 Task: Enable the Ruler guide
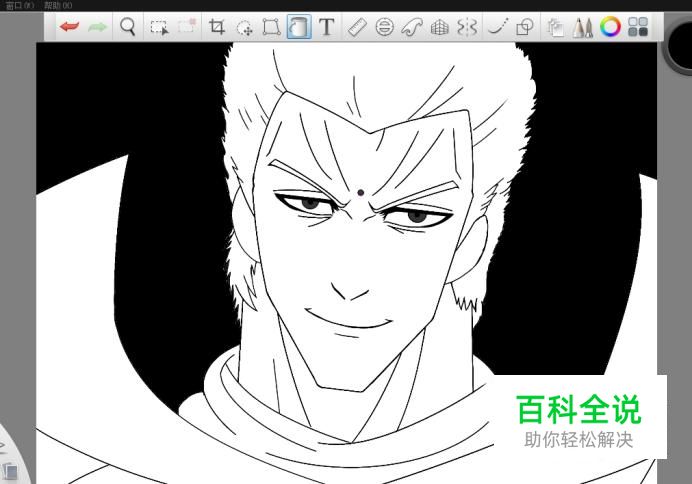(x=357, y=27)
